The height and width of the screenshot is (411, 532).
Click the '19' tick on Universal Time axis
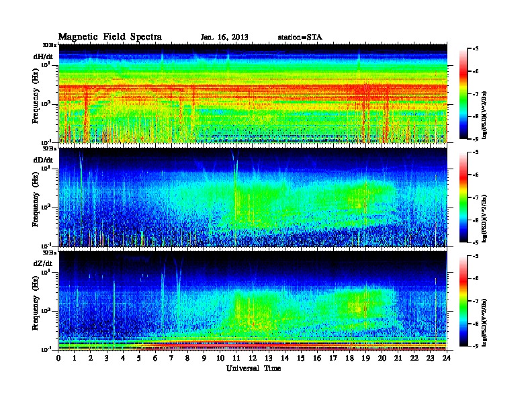coord(365,358)
